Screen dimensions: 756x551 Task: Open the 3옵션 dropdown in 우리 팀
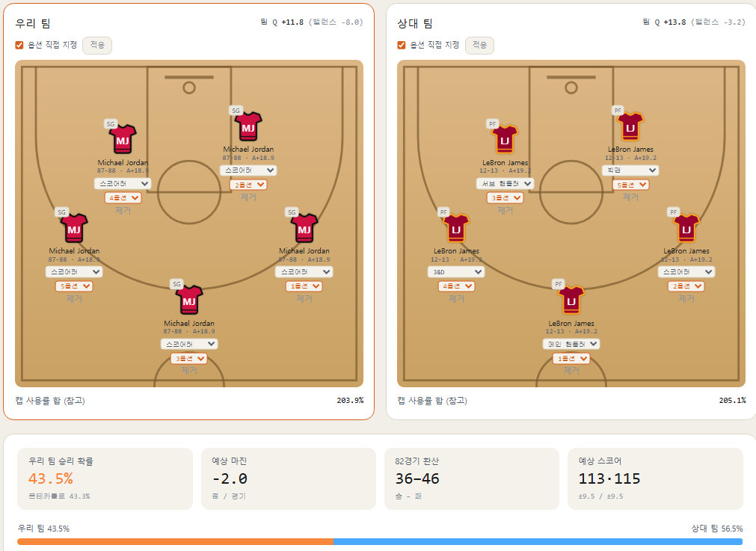click(x=189, y=359)
